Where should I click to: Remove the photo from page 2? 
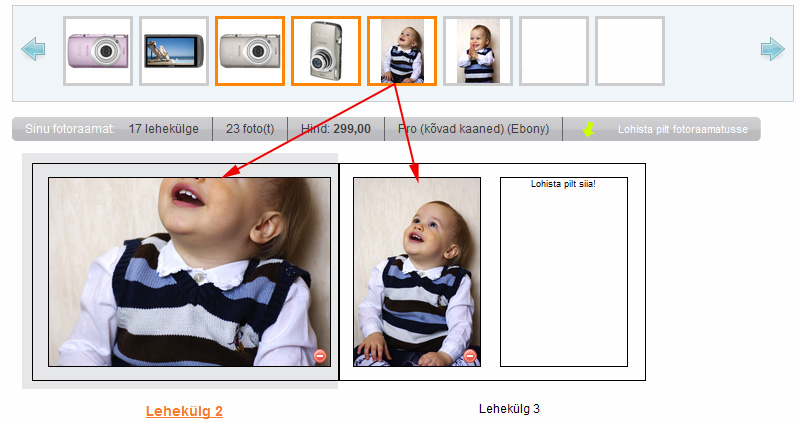[x=319, y=355]
